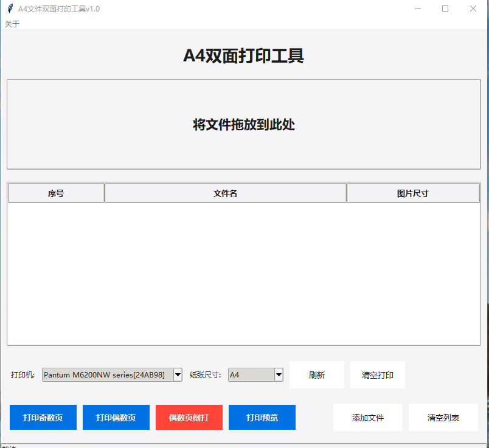This screenshot has height=448, width=489.
Task: Click the 文件名 column header
Action: (225, 192)
